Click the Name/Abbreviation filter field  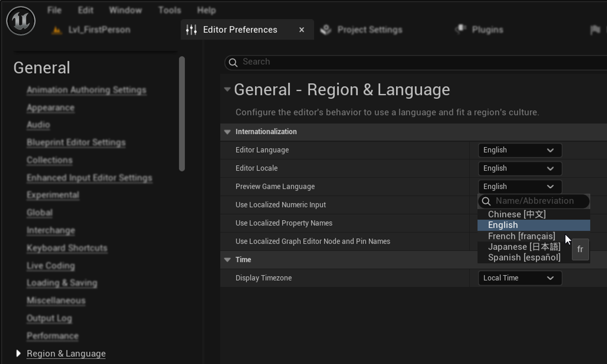pyautogui.click(x=538, y=201)
